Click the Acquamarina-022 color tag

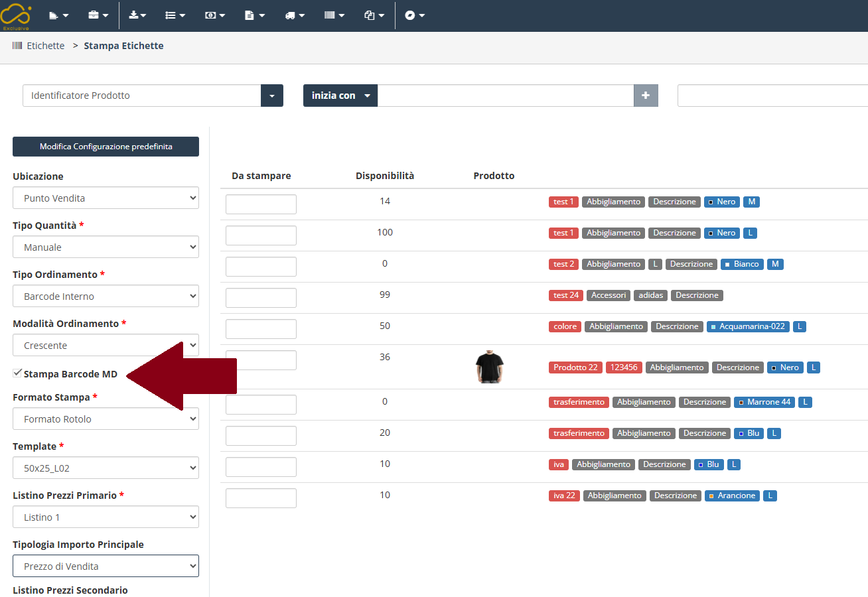(748, 326)
